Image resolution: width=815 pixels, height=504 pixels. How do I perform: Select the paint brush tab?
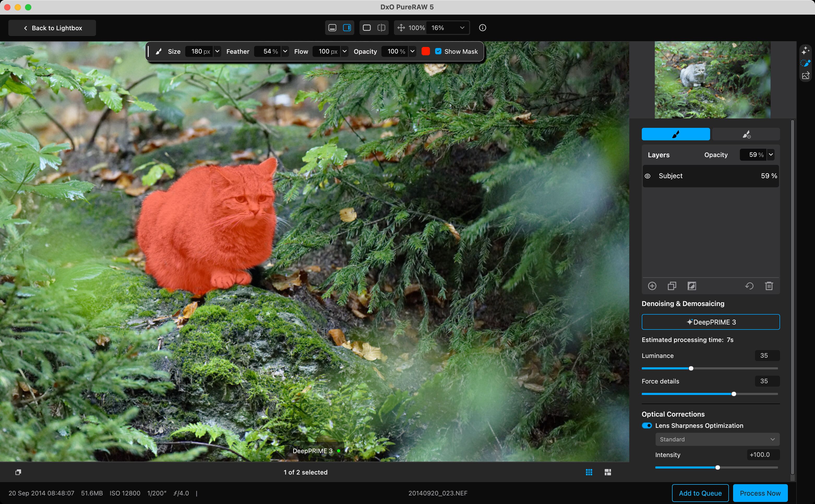pos(676,134)
